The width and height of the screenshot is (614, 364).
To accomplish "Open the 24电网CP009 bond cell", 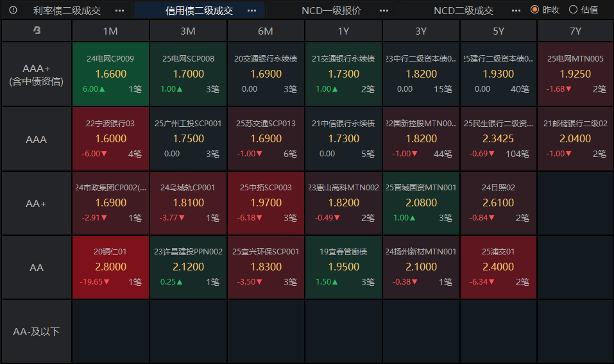I will (x=110, y=74).
